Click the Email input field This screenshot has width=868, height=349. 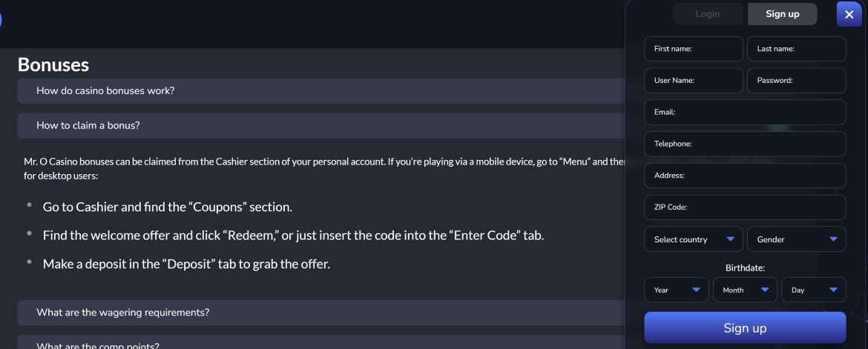click(x=745, y=113)
